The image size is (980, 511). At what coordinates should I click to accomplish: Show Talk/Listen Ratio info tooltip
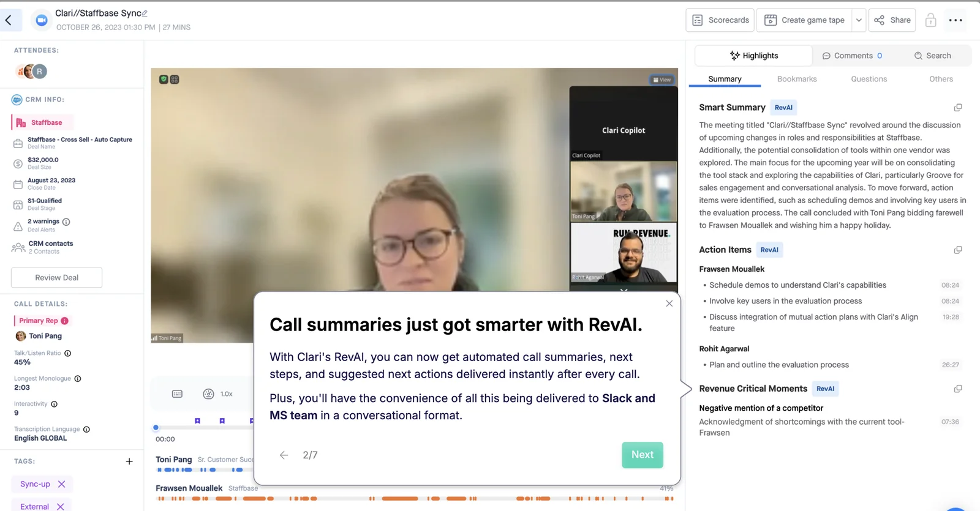(x=68, y=353)
